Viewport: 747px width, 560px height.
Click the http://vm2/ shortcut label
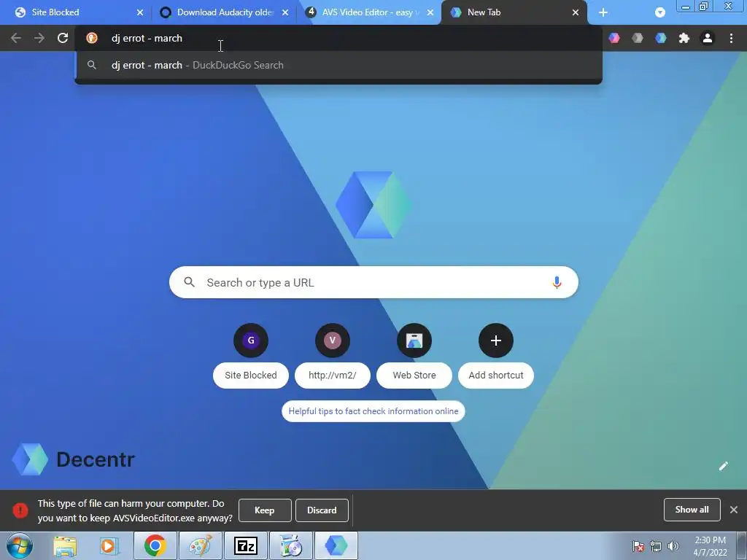pyautogui.click(x=333, y=376)
